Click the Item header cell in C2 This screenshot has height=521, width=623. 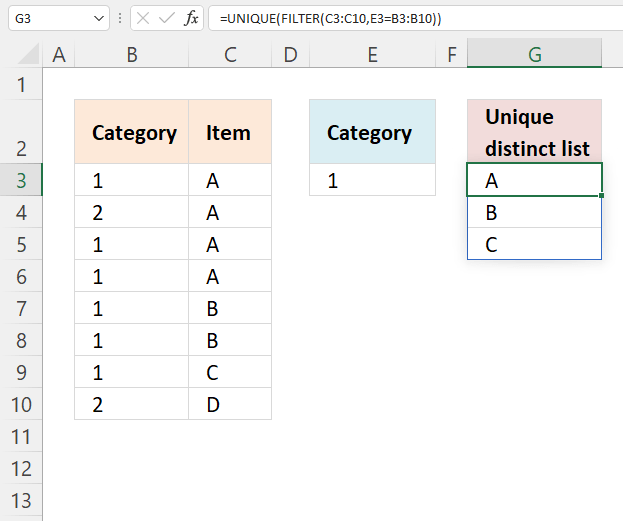[x=230, y=132]
